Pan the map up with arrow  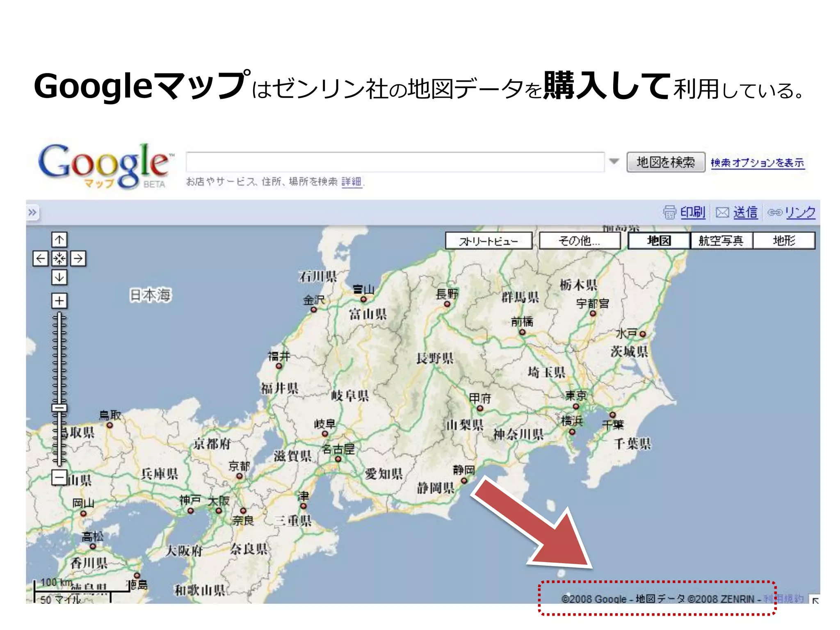pyautogui.click(x=59, y=240)
